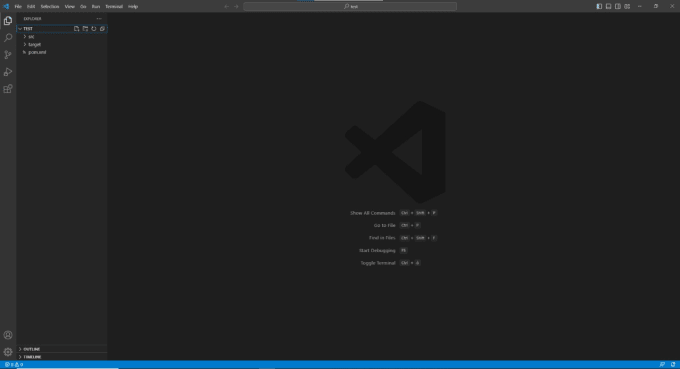This screenshot has width=680, height=369.
Task: Open the Go menu
Action: coord(83,7)
